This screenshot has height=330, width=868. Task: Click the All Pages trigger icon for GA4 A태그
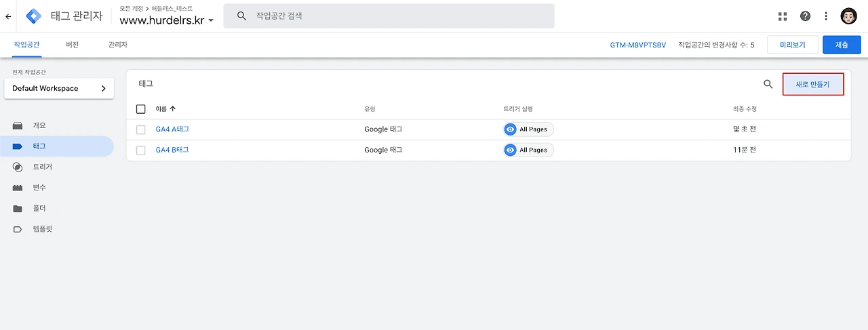coord(510,129)
